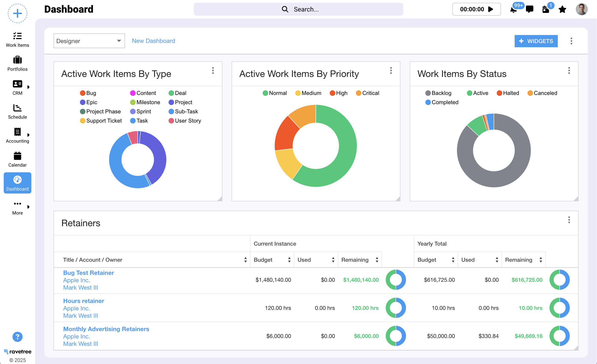This screenshot has height=364, width=597.
Task: Toggle the Critical priority legend entry
Action: point(367,93)
